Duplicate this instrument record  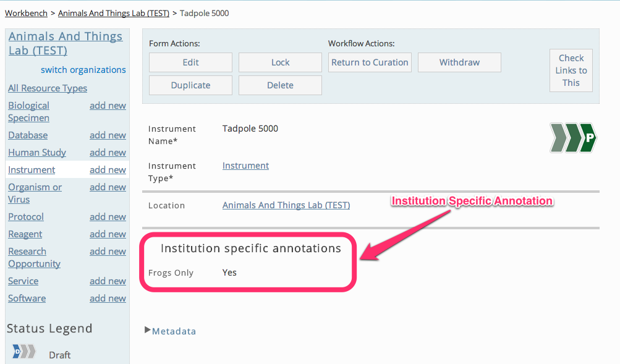point(190,85)
